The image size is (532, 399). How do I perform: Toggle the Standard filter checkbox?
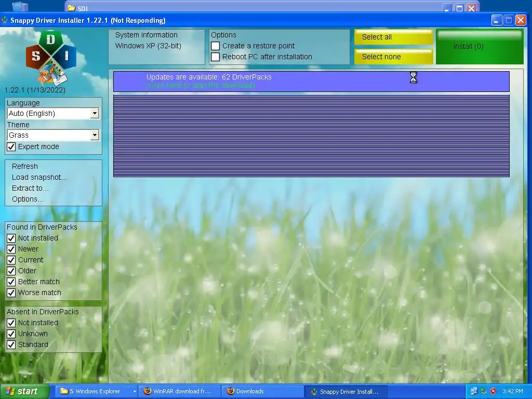pos(11,344)
